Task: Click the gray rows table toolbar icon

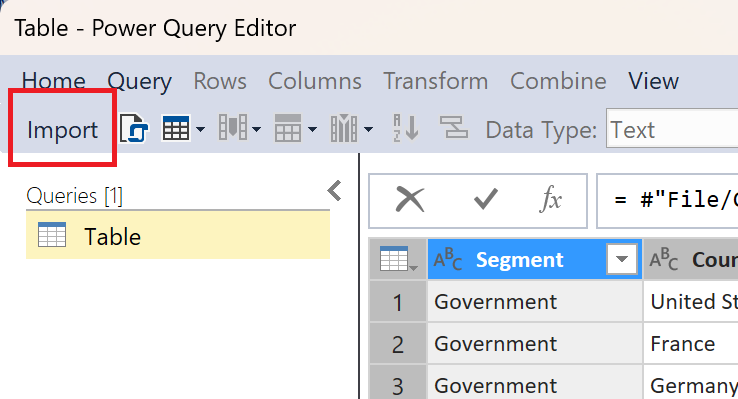Action: click(288, 128)
